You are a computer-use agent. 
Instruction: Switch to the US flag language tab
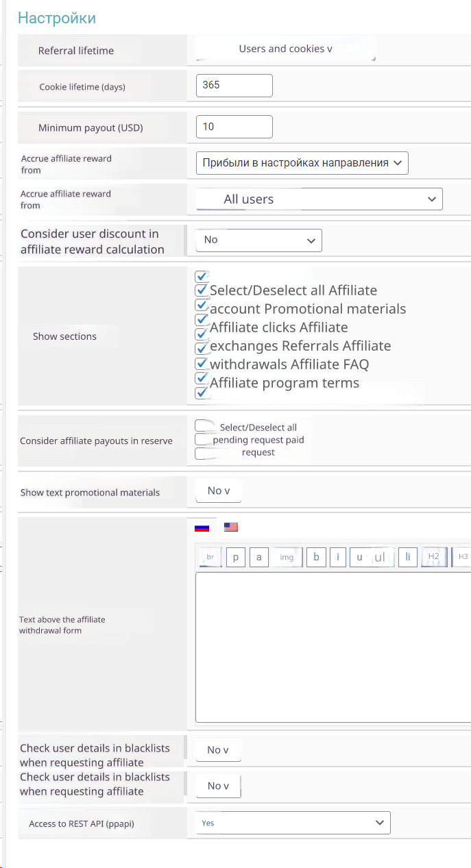[231, 528]
